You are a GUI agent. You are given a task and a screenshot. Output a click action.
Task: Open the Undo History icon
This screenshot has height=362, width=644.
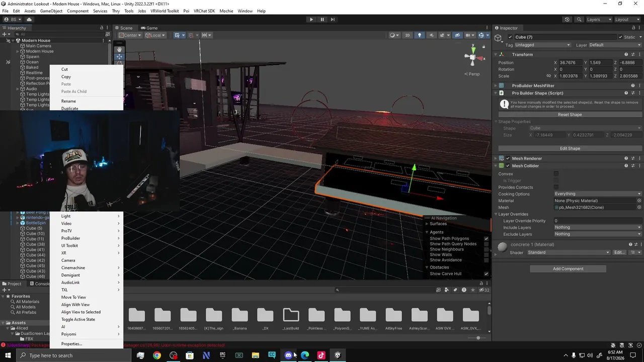click(567, 20)
